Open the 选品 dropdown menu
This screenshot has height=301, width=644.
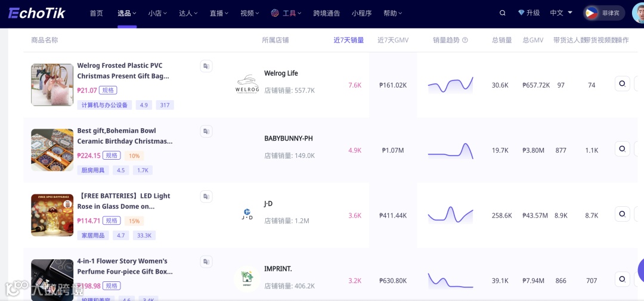coord(127,13)
